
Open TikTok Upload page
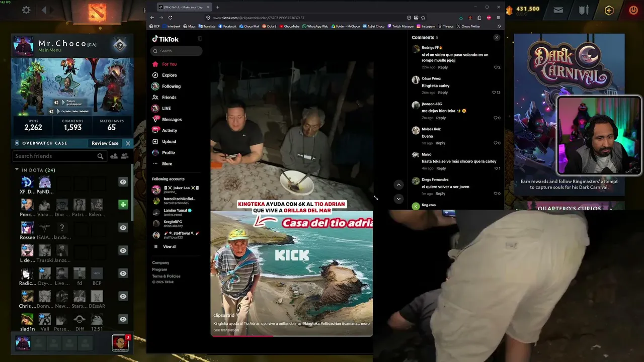point(169,142)
